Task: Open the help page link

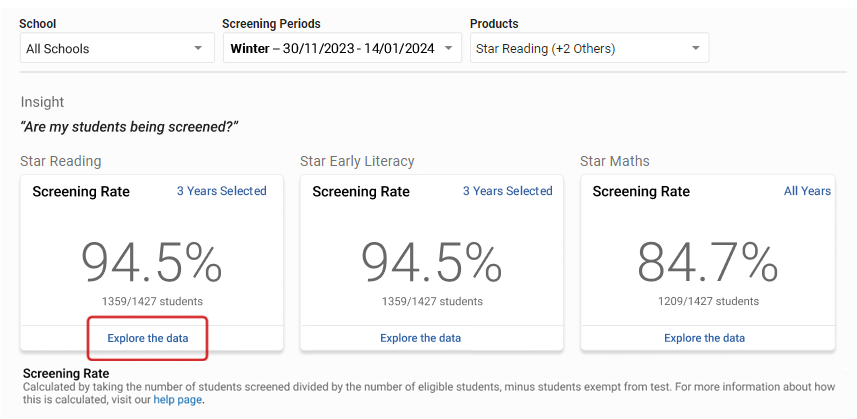Action: coord(178,400)
